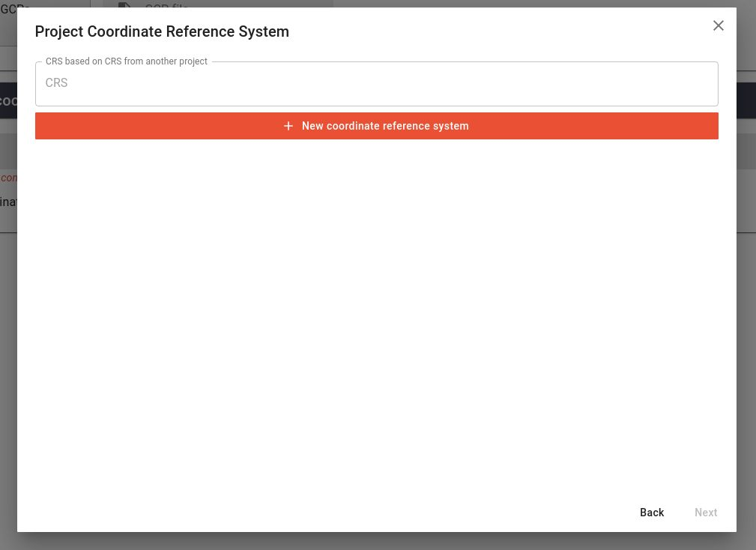Image resolution: width=756 pixels, height=550 pixels.
Task: Click the red italic text behind dialog
Action: (8, 178)
